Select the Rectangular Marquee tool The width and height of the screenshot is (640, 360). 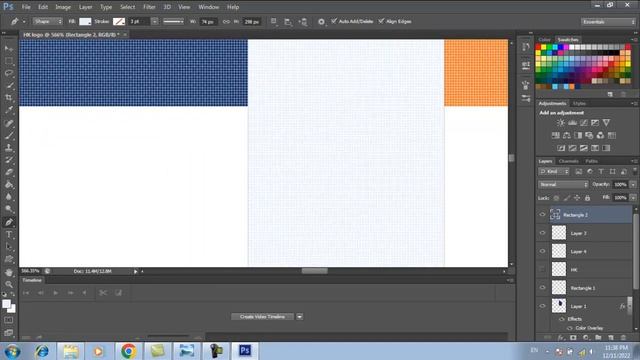tap(9, 61)
